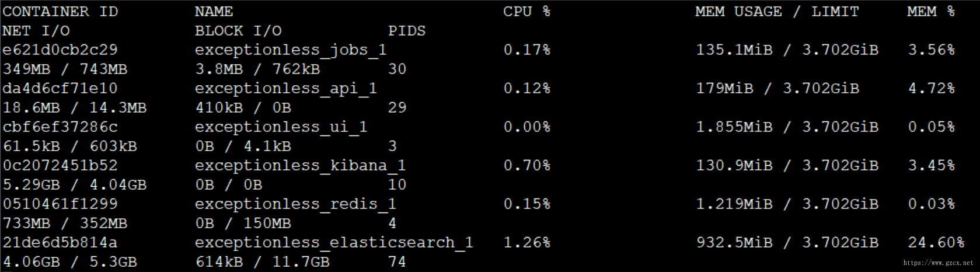Select the exceptionless_elasticsearch_1 container name
Image resolution: width=980 pixels, height=272 pixels.
click(x=334, y=243)
